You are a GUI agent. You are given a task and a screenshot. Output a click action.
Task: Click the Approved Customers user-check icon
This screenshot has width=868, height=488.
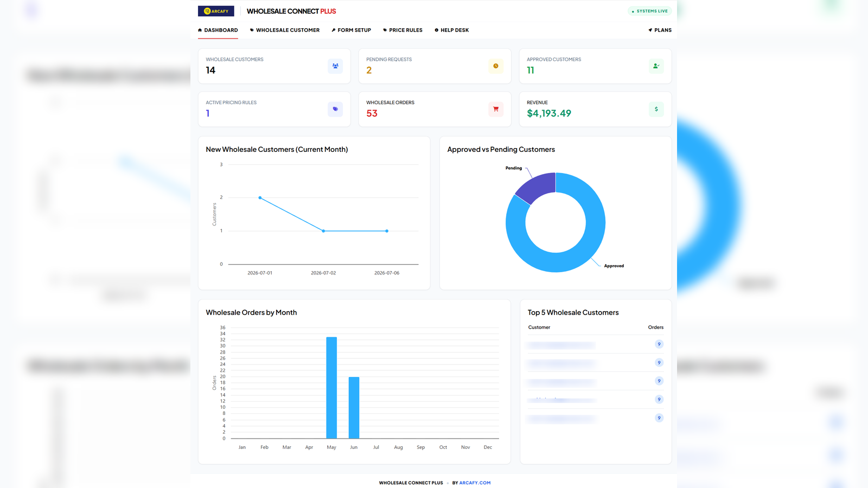tap(656, 66)
